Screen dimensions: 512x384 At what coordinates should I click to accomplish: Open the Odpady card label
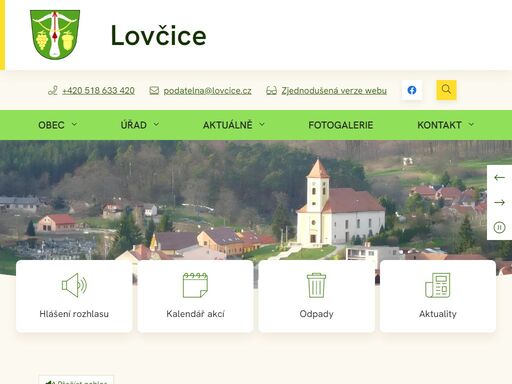pyautogui.click(x=316, y=314)
